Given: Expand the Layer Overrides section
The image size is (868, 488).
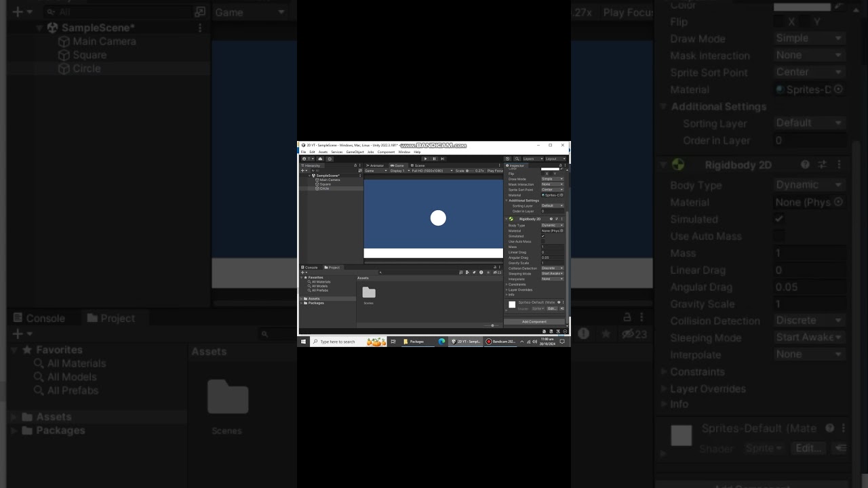Looking at the screenshot, I should 507,289.
